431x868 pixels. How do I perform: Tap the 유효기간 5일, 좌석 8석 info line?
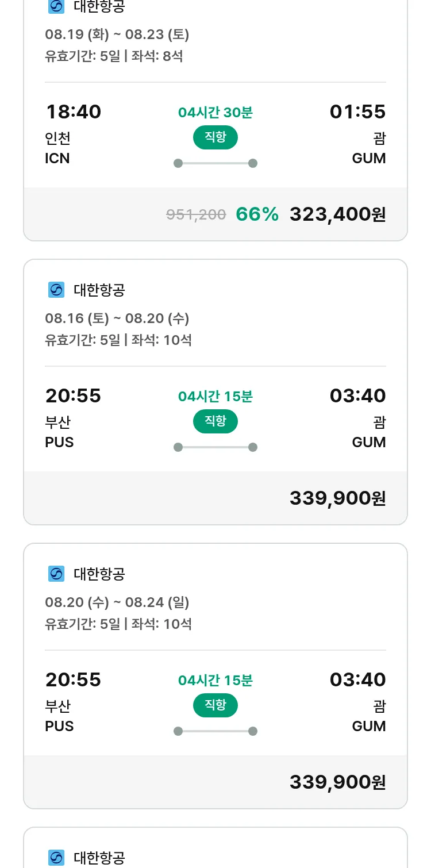pyautogui.click(x=114, y=56)
